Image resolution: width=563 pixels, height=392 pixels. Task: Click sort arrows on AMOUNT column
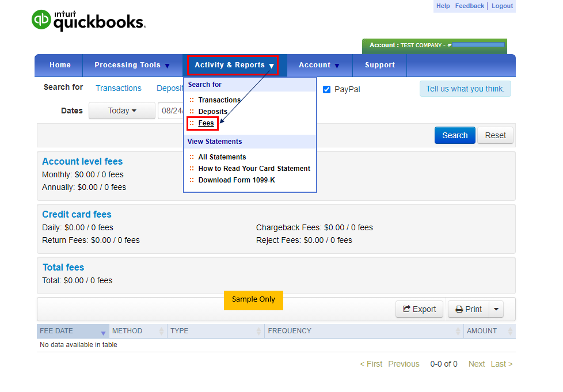click(510, 331)
